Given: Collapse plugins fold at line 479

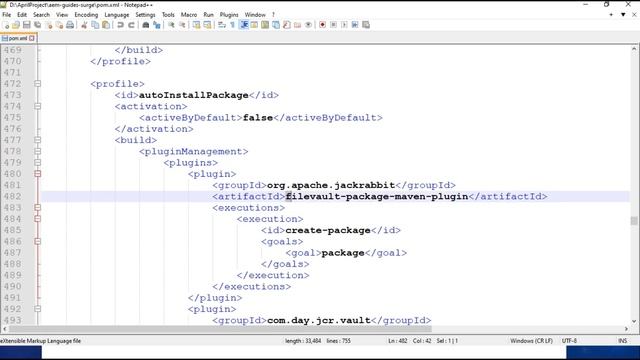Looking at the screenshot, I should (38, 162).
